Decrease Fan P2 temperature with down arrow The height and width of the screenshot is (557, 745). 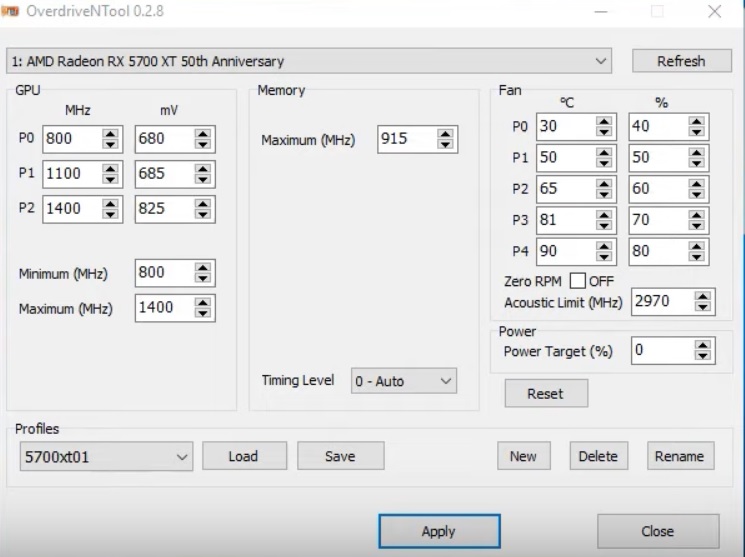point(604,194)
